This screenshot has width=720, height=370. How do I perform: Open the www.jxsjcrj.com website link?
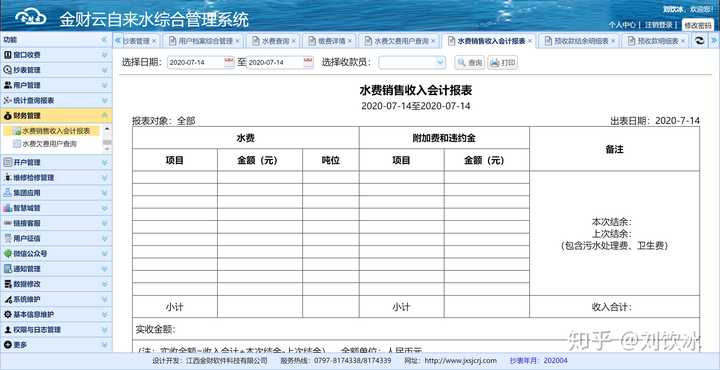click(461, 361)
